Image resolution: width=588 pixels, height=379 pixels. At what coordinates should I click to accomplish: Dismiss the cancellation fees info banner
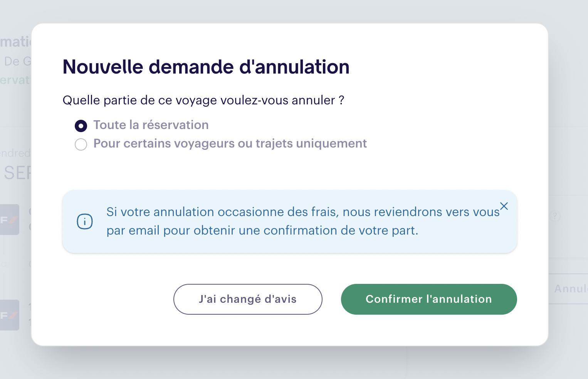[504, 206]
